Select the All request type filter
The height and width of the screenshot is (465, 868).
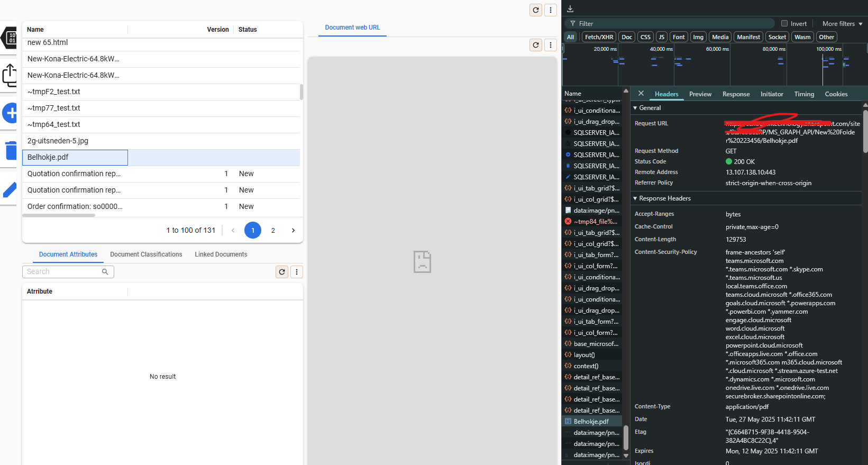[x=570, y=37]
